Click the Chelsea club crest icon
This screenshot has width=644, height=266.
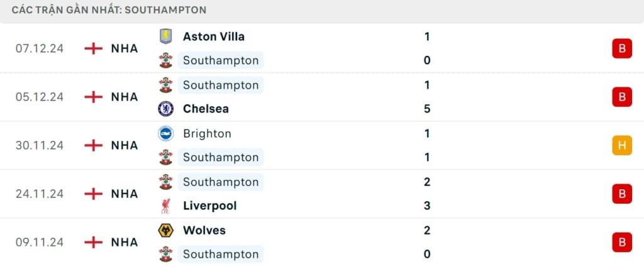[165, 109]
